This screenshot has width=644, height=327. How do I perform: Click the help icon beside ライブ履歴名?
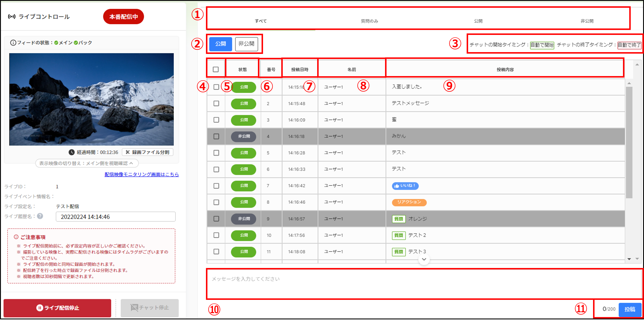pos(40,216)
